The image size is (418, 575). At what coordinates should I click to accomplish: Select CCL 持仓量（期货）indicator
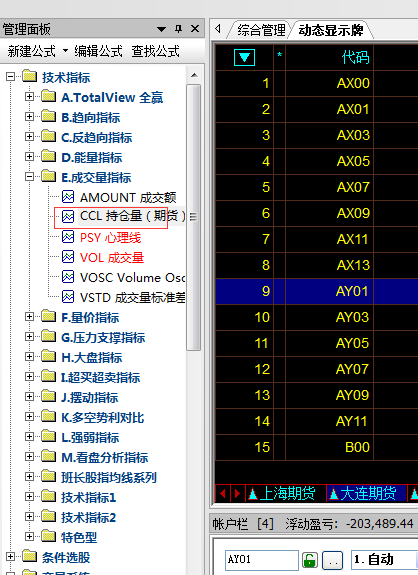tap(133, 216)
